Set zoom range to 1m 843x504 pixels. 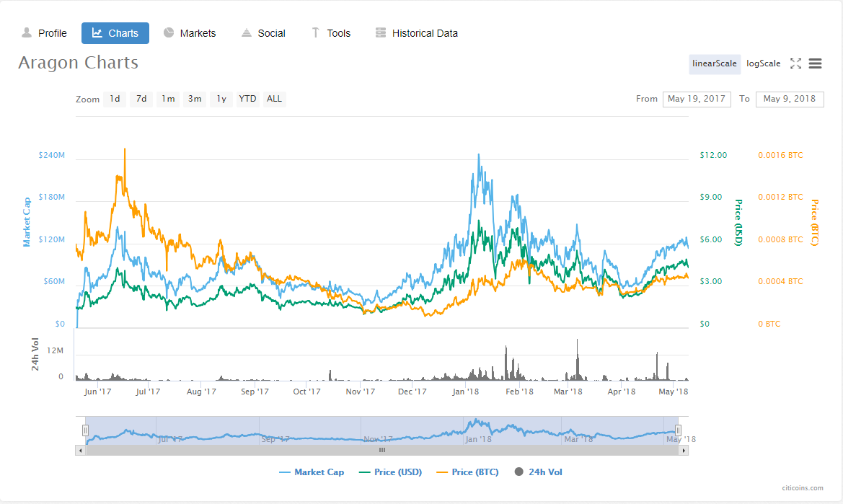pos(168,99)
